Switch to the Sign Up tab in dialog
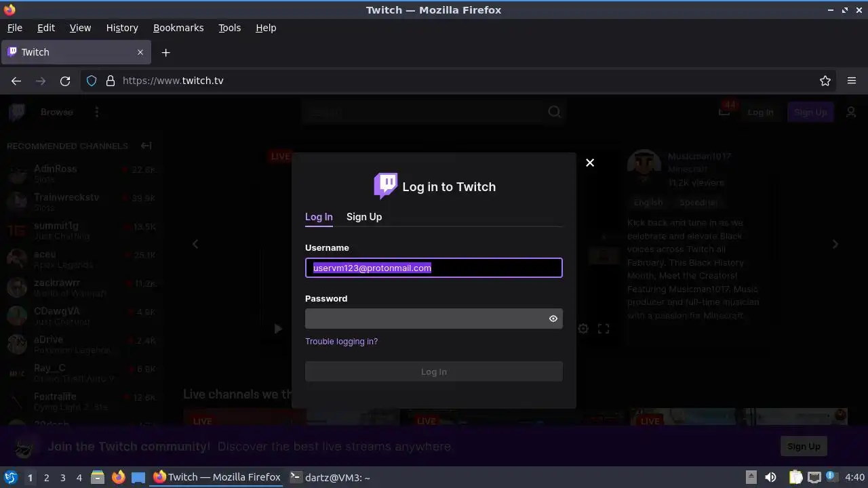The width and height of the screenshot is (868, 488). 364,217
